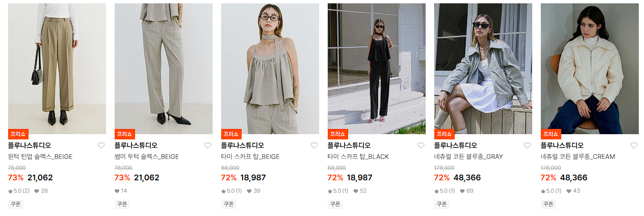644x216 pixels.
Task: Click the 프리쇼 badge on cream blouson image
Action: tap(551, 134)
